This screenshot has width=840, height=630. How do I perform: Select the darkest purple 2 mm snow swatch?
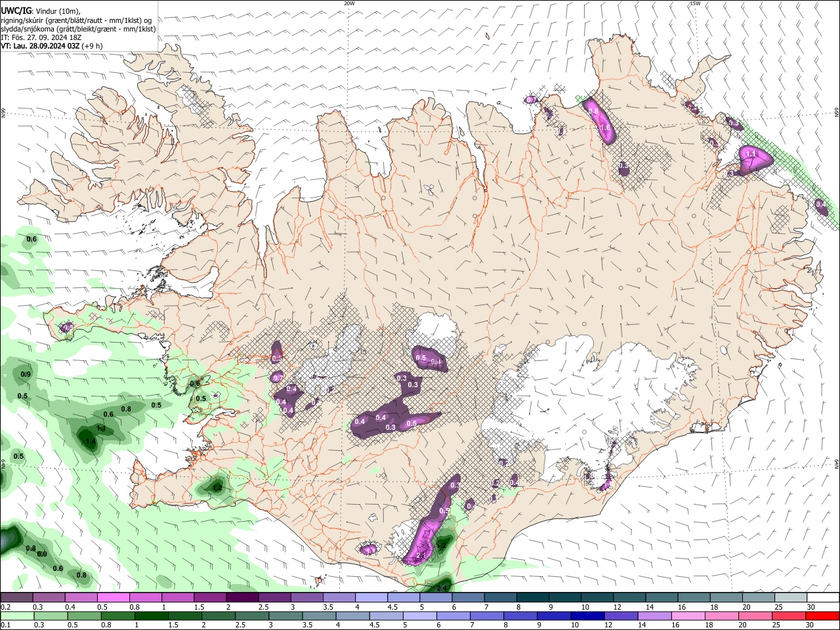[x=242, y=598]
